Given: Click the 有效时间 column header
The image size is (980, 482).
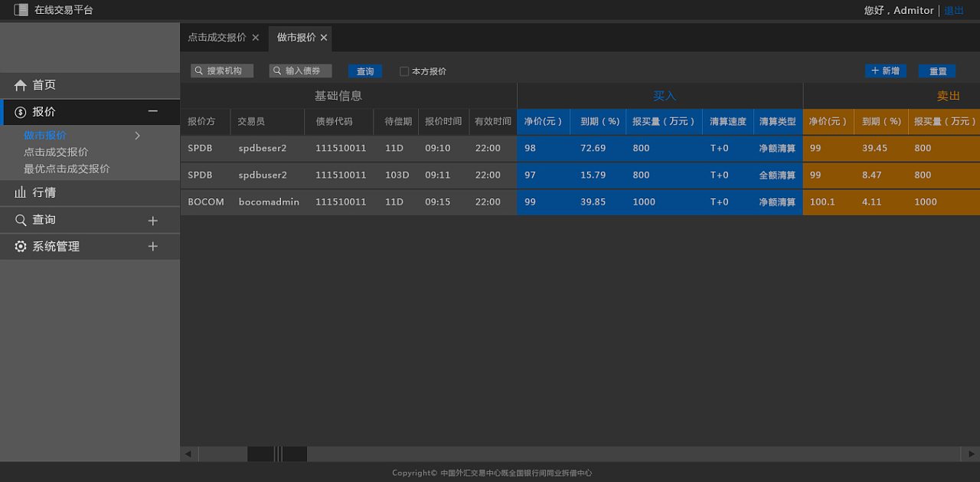Looking at the screenshot, I should click(493, 122).
